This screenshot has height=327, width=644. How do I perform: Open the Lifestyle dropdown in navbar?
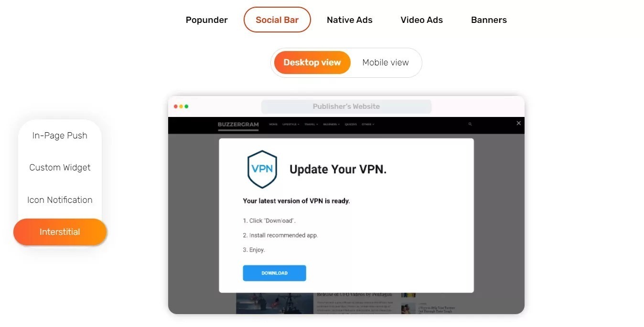pos(290,124)
